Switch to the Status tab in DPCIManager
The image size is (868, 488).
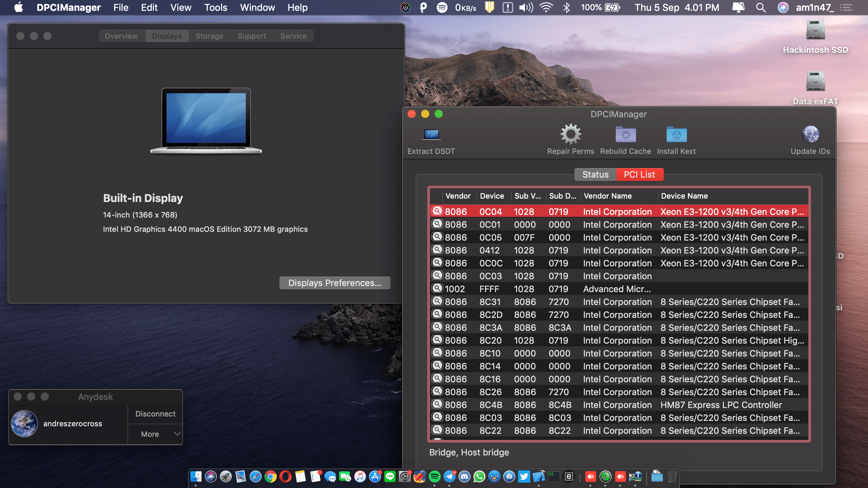click(x=595, y=175)
